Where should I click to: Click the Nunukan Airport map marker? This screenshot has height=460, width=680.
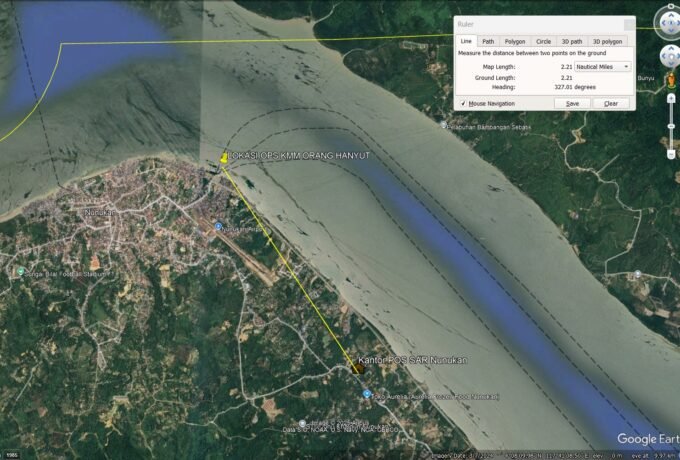click(x=219, y=228)
